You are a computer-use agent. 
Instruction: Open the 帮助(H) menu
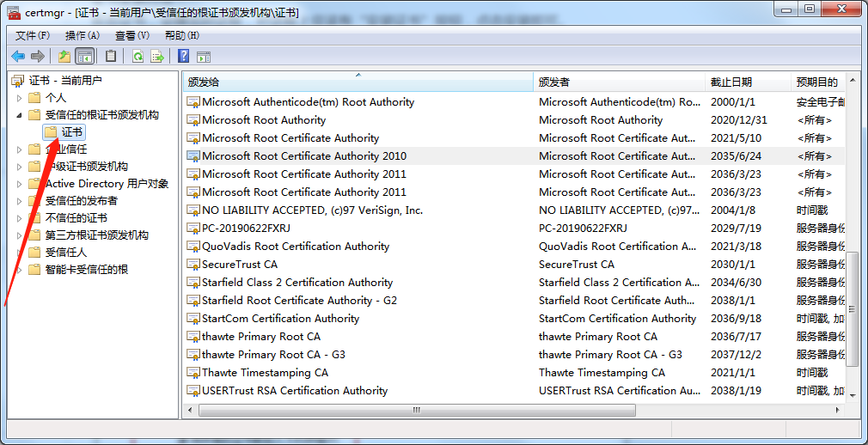182,35
